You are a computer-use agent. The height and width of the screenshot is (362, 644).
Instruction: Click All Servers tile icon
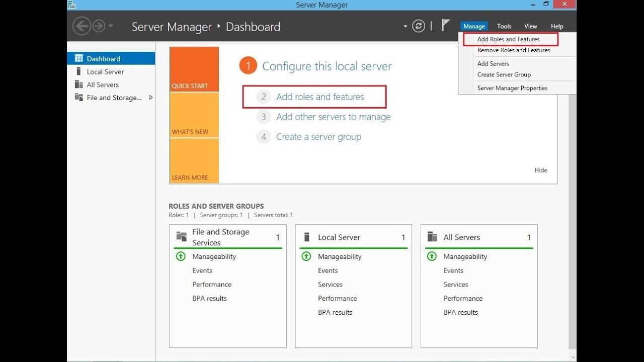click(x=432, y=237)
